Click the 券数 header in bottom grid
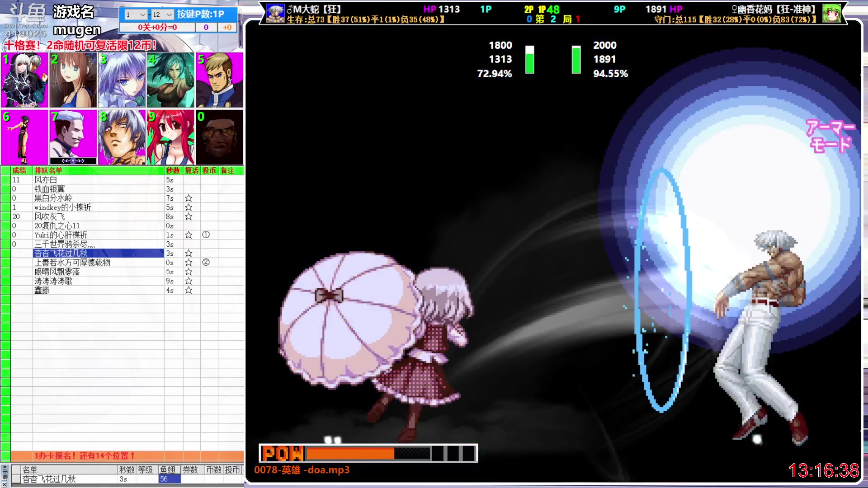 pyautogui.click(x=190, y=470)
